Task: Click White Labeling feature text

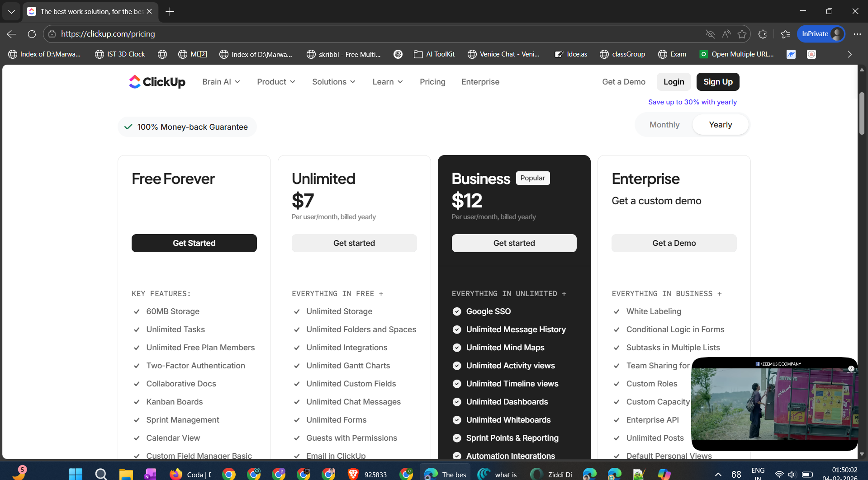Action: point(654,311)
